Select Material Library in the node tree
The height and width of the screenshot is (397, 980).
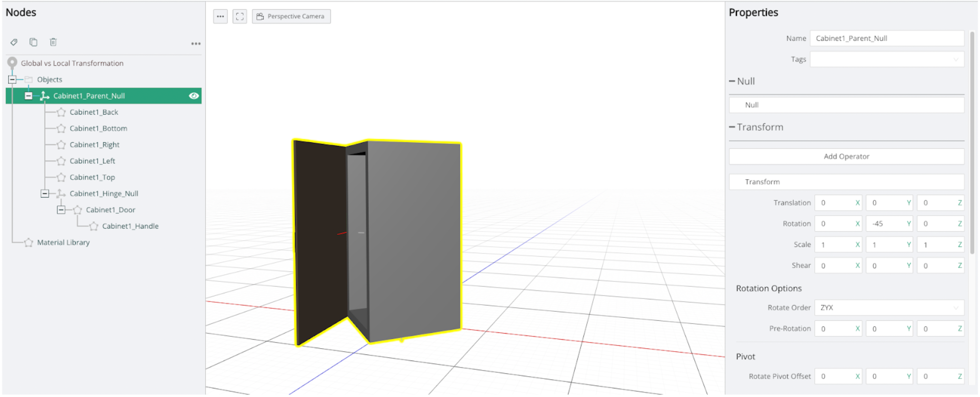point(63,242)
